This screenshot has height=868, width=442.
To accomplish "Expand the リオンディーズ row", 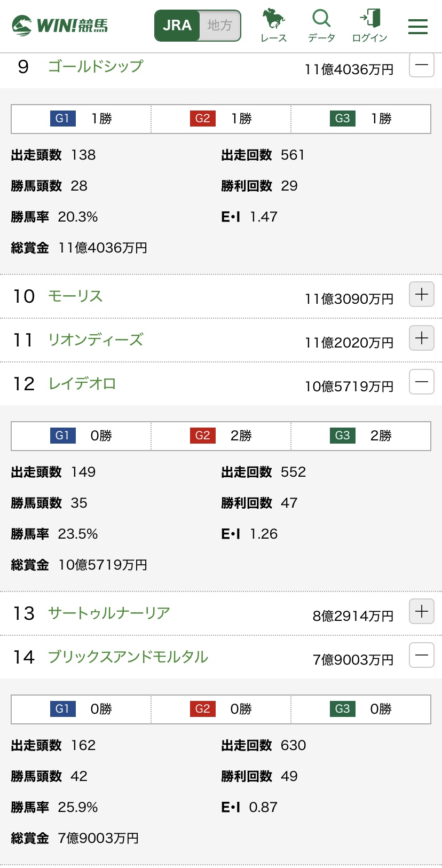I will (421, 338).
